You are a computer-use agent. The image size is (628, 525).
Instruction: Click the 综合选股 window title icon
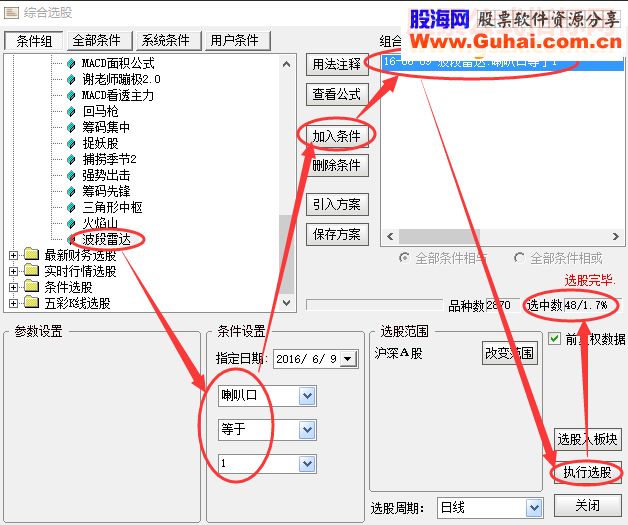[11, 13]
